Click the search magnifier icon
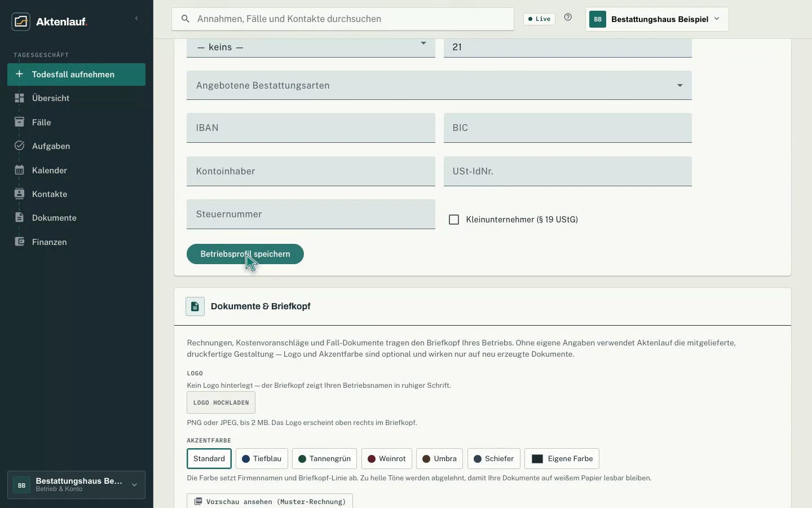This screenshot has height=508, width=812. click(x=185, y=19)
